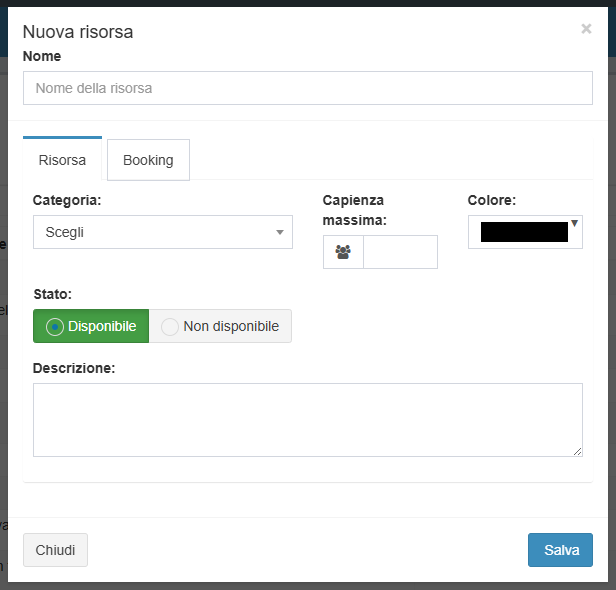This screenshot has width=616, height=590.
Task: Select the Risorsa tab
Action: [x=62, y=160]
